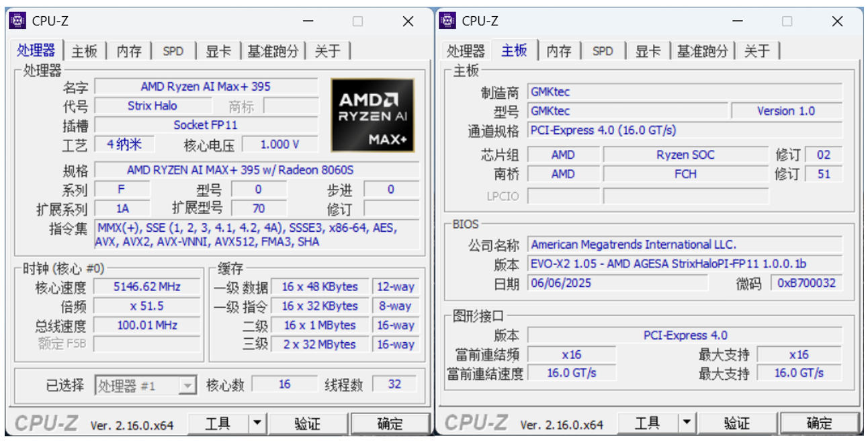Screen dimensions: 868x441
Task: Expand the 工具 dropdown arrow in the right window
Action: coord(687,424)
